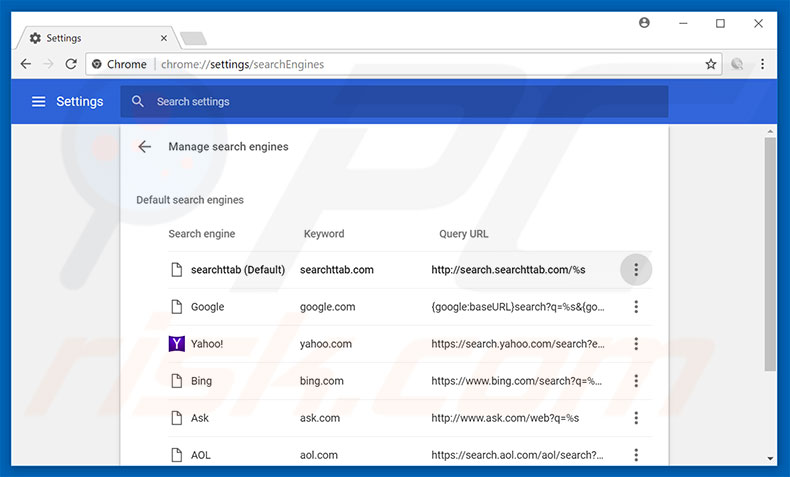Open more actions menu for Yahoo! row

[636, 344]
